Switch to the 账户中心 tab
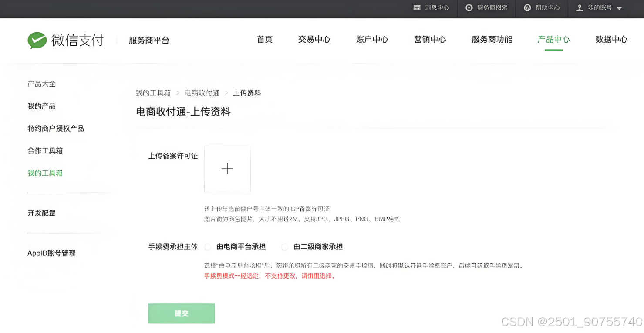Viewport: 644px width, 333px height. (372, 40)
